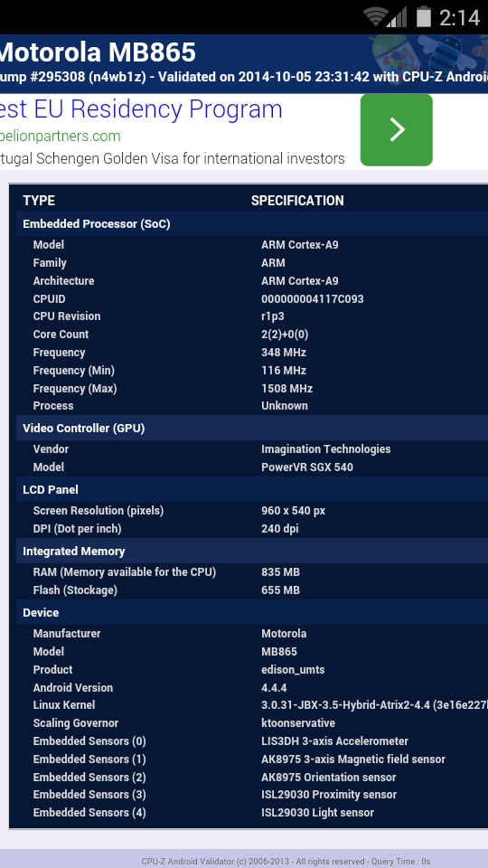This screenshot has width=488, height=868.
Task: Tap the Scaling Governor ktoonservative value
Action: click(298, 723)
